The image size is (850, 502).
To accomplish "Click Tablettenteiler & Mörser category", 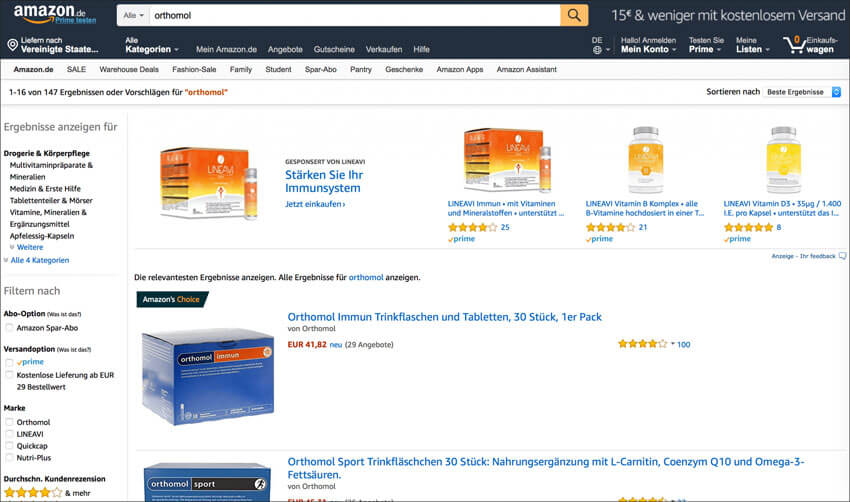I will (51, 201).
